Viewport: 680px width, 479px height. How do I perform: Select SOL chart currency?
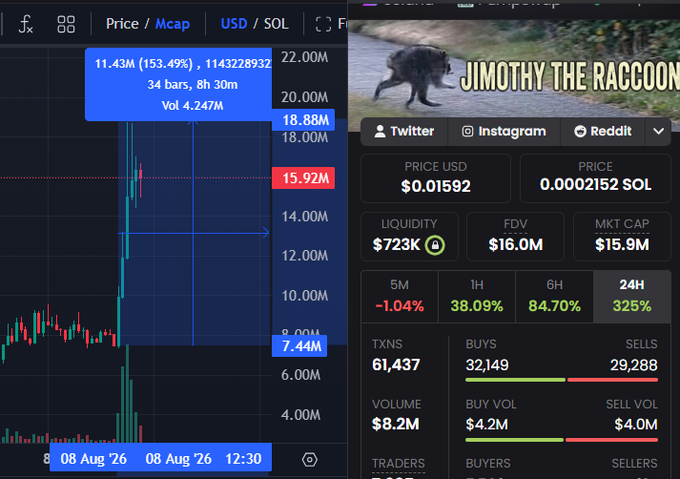tap(276, 23)
